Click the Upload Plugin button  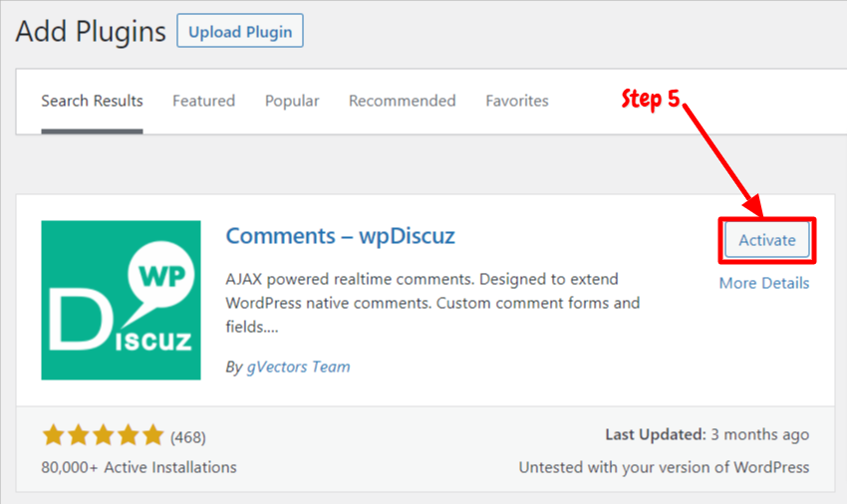(240, 31)
